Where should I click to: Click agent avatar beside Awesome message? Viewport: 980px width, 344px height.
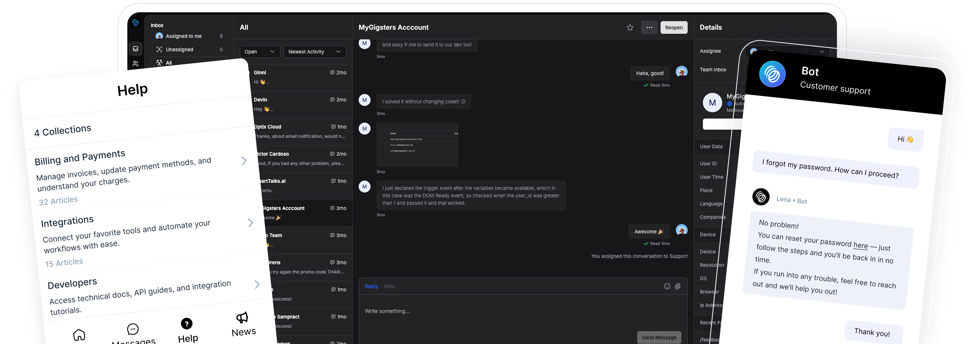[x=681, y=230]
